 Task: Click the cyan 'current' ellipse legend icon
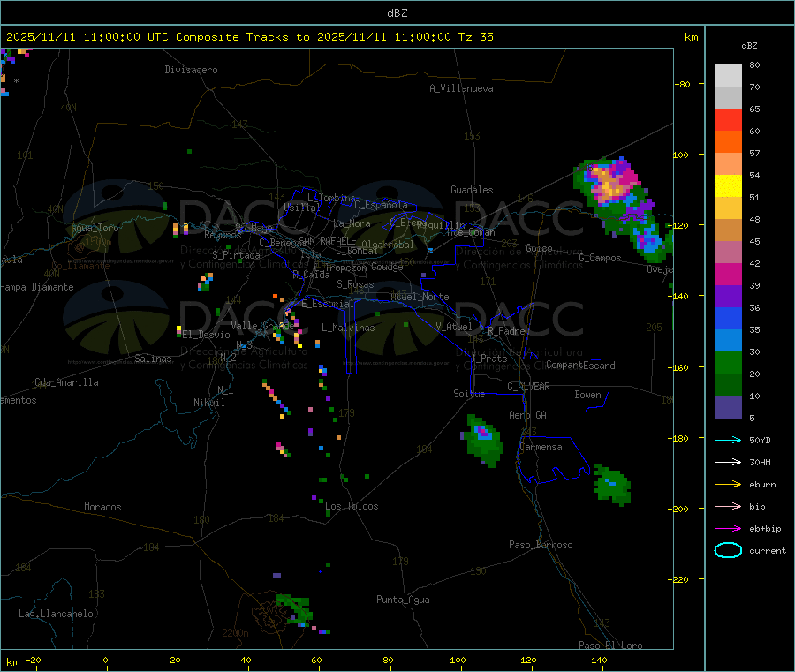(728, 550)
